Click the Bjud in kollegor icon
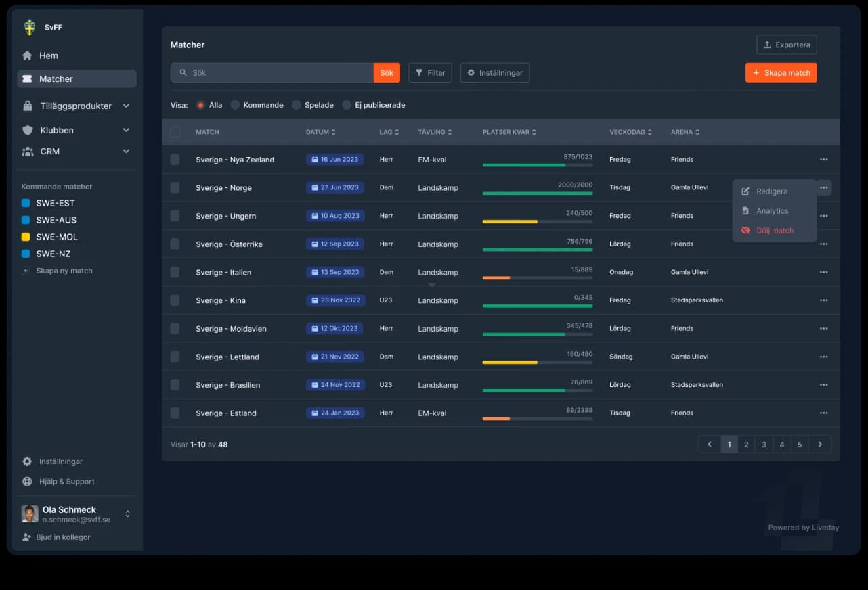 point(27,537)
